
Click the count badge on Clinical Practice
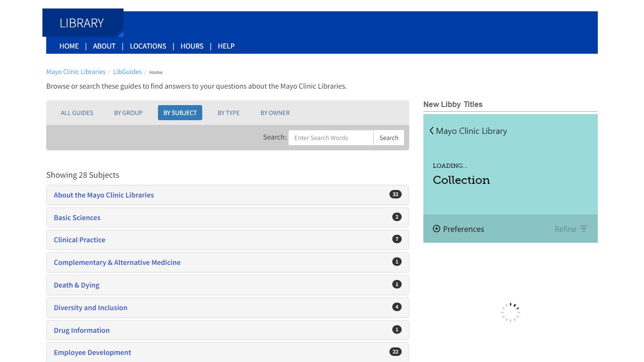tap(397, 239)
